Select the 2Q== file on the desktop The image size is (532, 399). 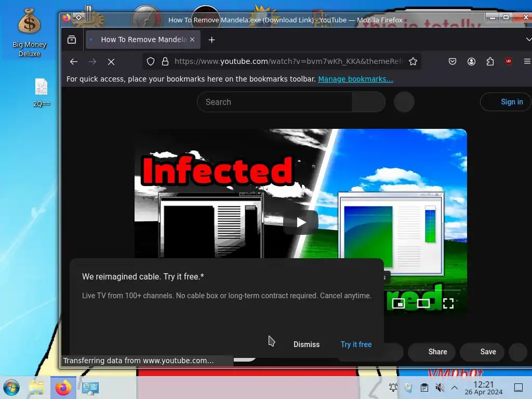42,92
